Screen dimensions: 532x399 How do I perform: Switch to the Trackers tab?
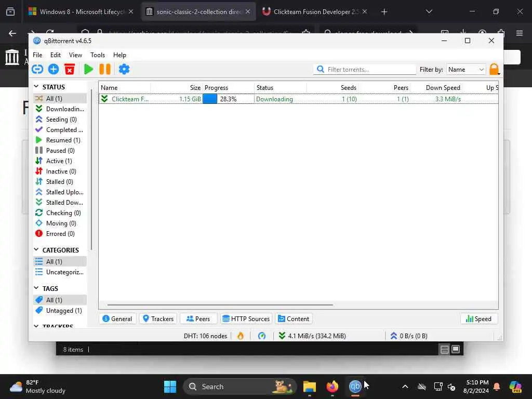158,319
